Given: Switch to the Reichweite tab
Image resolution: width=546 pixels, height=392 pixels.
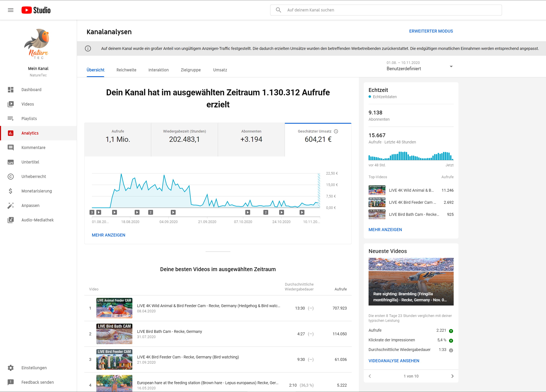Looking at the screenshot, I should (x=126, y=70).
